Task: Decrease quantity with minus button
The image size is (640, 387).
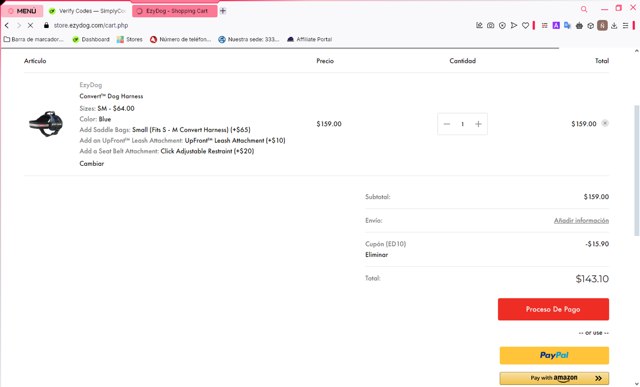Action: (447, 124)
